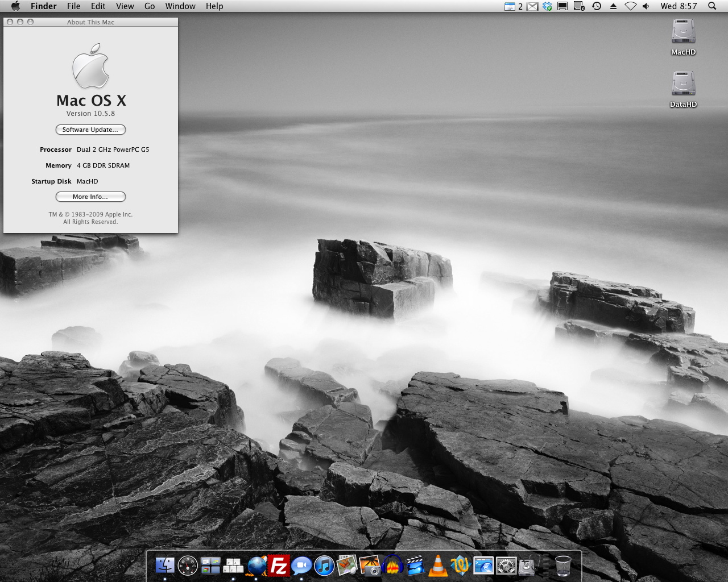Screen dimensions: 728x582
Task: Open the Apple menu
Action: (15, 6)
